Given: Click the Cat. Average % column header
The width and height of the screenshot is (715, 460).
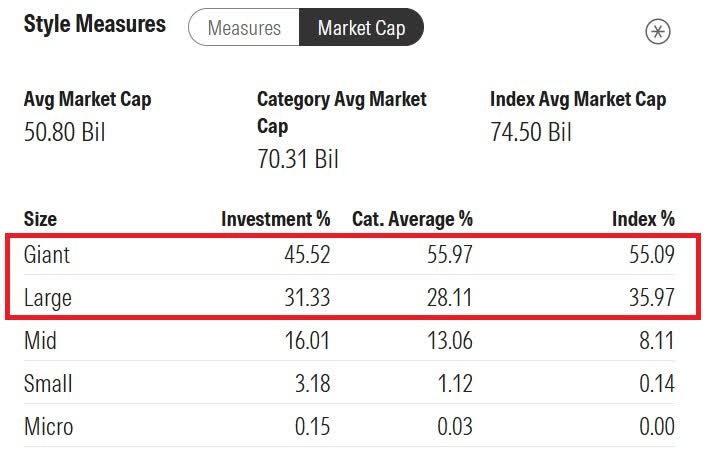Looking at the screenshot, I should tap(412, 218).
